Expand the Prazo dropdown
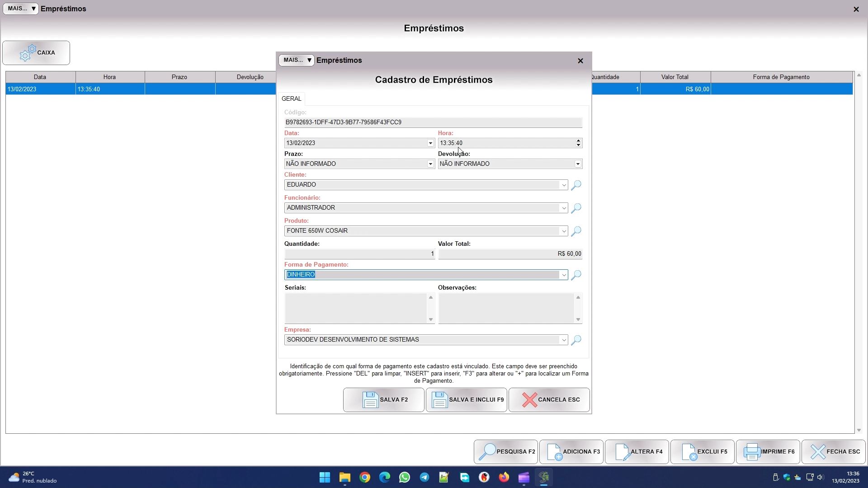This screenshot has height=488, width=868. click(x=430, y=164)
